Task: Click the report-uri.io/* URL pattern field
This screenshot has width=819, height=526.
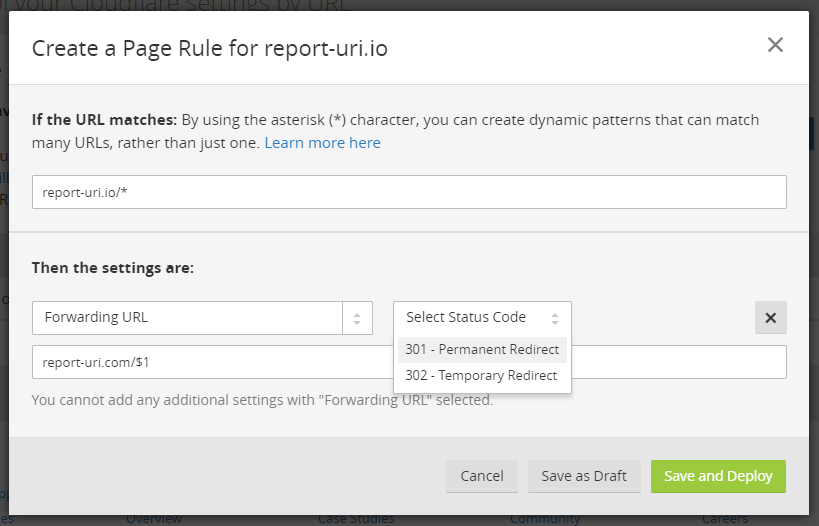Action: click(409, 192)
